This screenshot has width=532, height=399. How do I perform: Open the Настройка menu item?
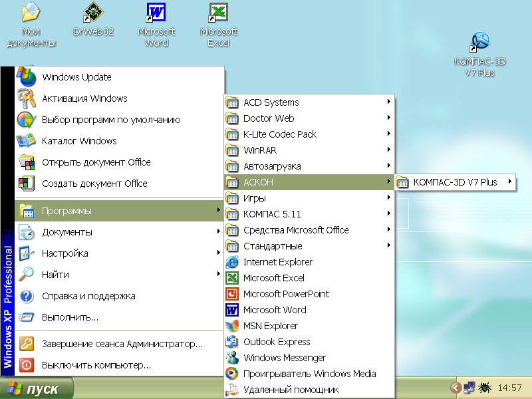point(119,253)
